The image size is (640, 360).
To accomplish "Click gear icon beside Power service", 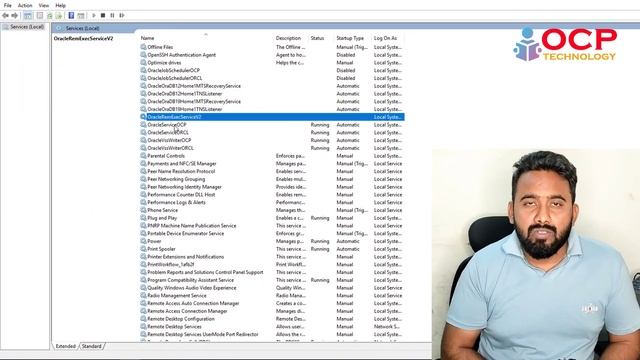I will (143, 241).
